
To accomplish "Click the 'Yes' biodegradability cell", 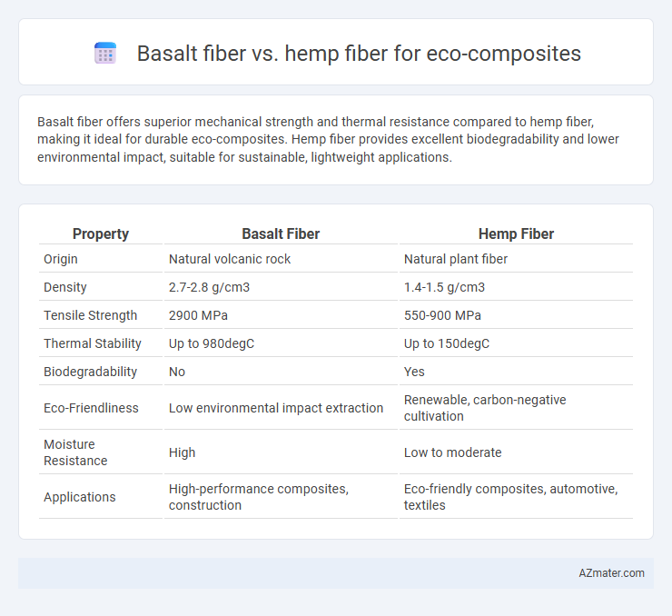I will pyautogui.click(x=414, y=372).
